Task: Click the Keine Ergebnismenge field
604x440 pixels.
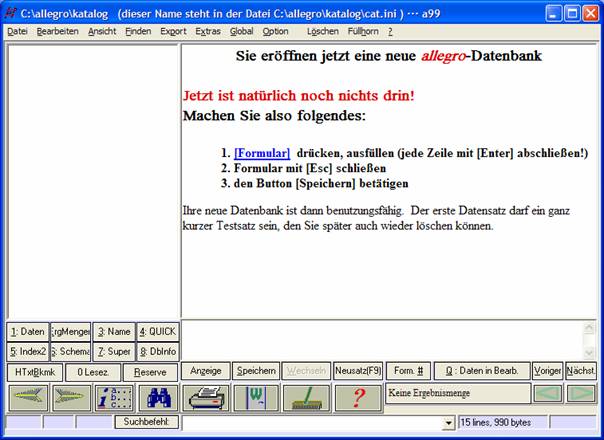Action: click(458, 393)
